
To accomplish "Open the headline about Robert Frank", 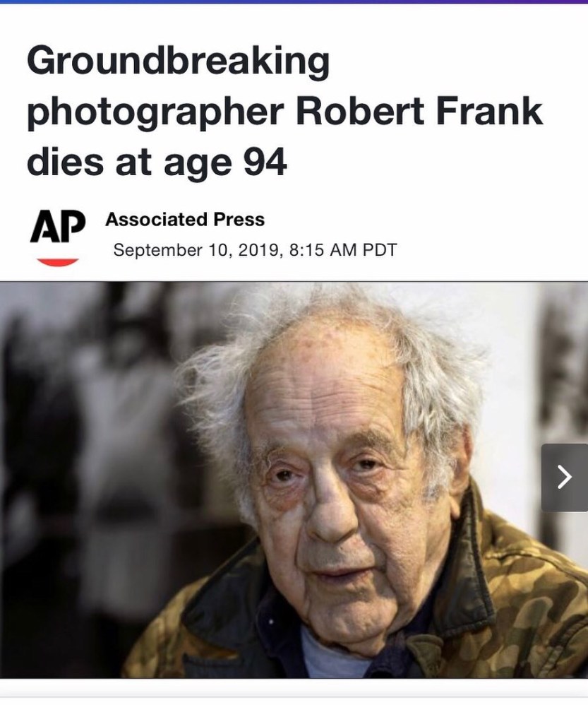I will point(285,112).
